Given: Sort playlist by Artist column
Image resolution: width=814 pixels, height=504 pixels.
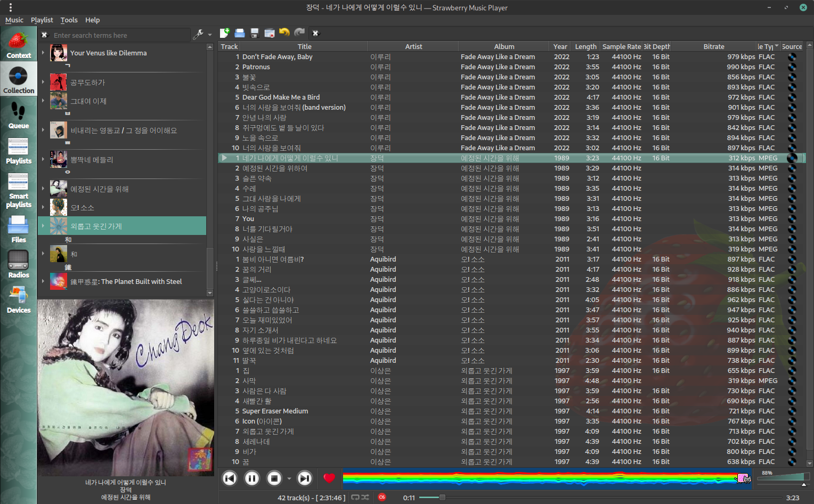Looking at the screenshot, I should pos(413,46).
